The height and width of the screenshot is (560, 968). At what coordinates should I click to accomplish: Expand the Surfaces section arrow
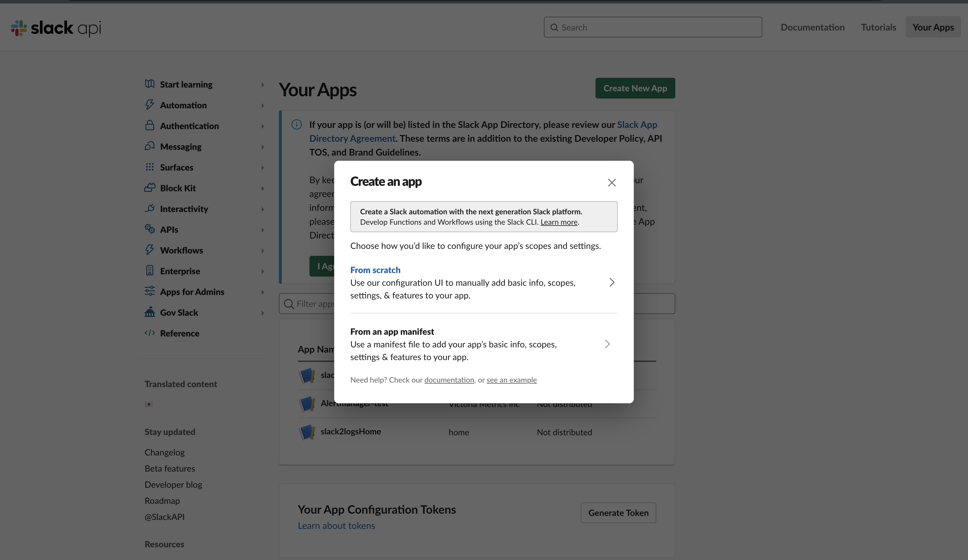click(263, 167)
